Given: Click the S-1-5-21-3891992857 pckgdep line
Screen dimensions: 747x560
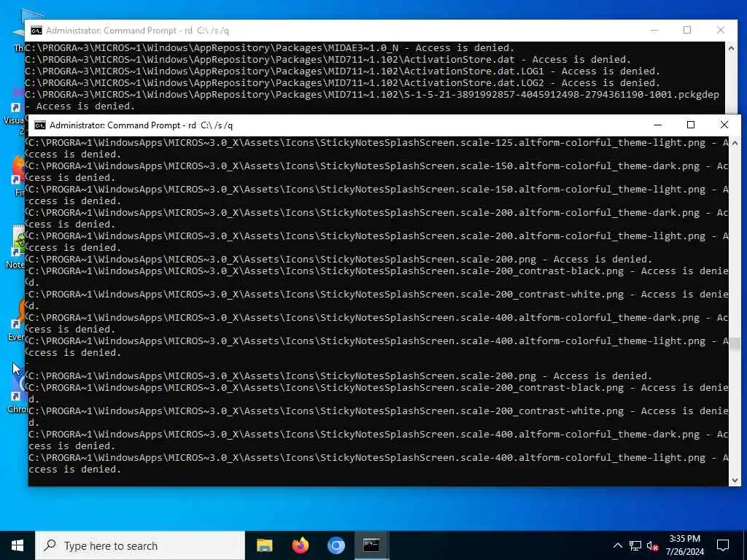Looking at the screenshot, I should tap(372, 100).
